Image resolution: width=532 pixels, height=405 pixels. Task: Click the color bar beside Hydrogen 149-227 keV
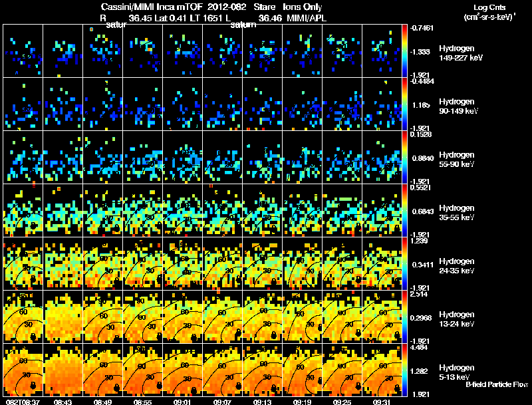(x=404, y=51)
